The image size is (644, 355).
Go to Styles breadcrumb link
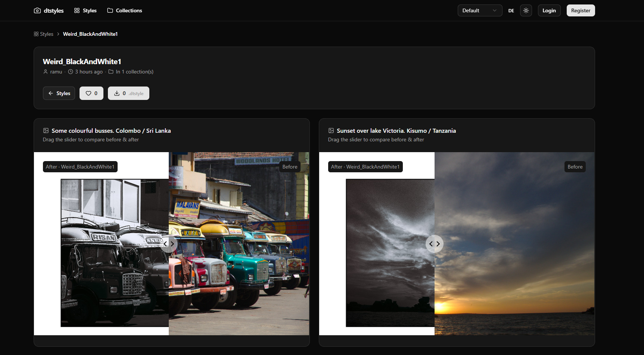pyautogui.click(x=44, y=34)
